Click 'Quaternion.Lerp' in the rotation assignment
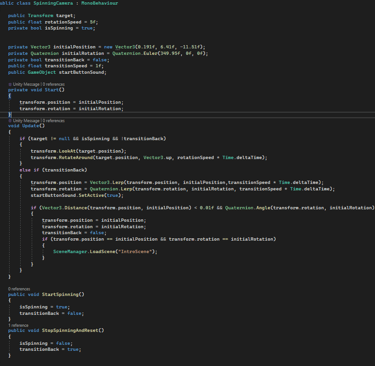Image resolution: width=375 pixels, height=366 pixels. pos(111,189)
